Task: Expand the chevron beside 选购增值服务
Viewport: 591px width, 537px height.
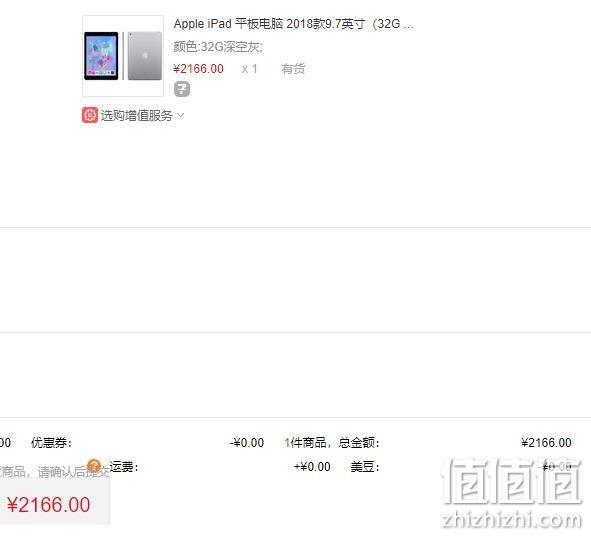Action: 180,115
